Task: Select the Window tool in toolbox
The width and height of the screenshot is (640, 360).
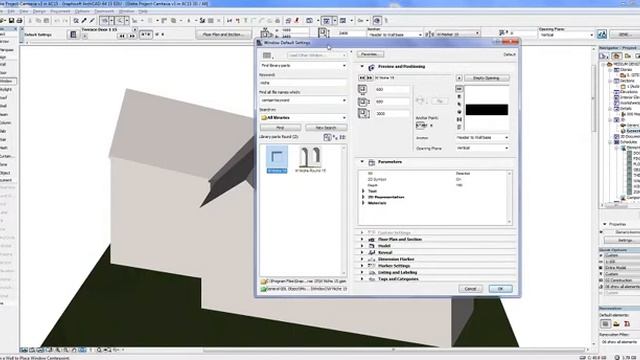Action: pos(7,81)
